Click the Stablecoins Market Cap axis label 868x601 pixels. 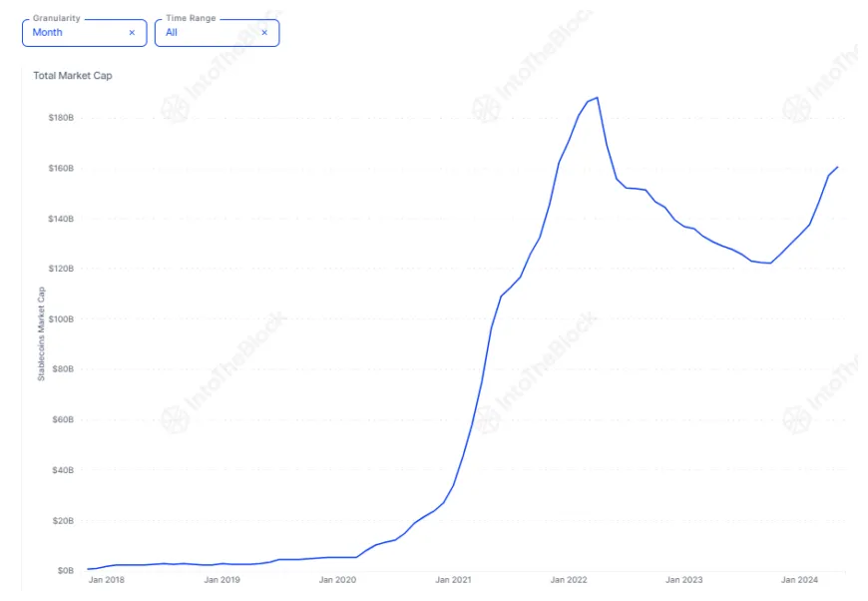(41, 333)
